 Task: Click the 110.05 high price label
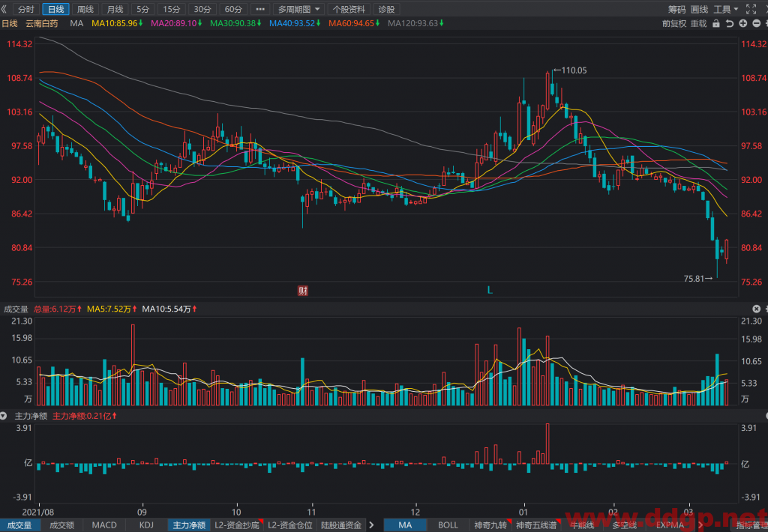574,70
